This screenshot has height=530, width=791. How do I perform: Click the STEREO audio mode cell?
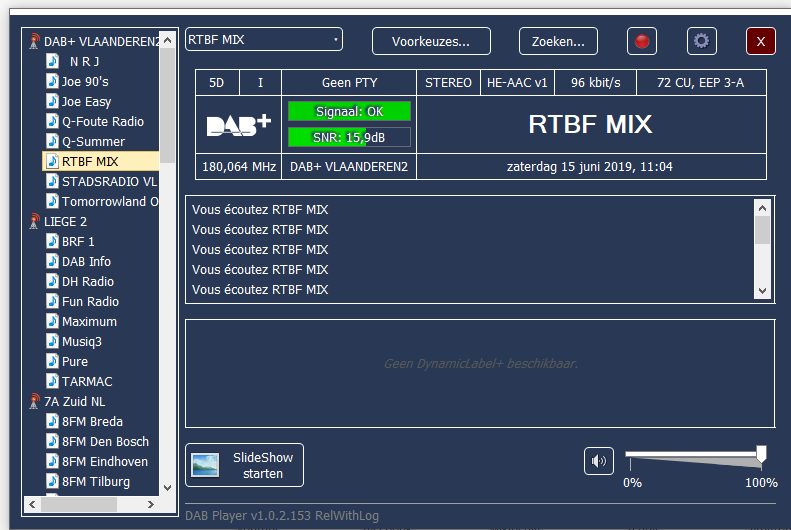tap(448, 83)
